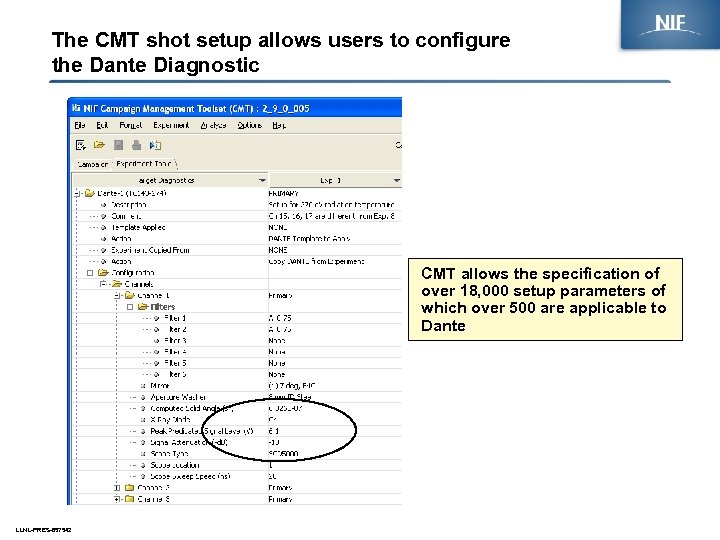
Task: Click the bullet icon beside Comment
Action: point(103,216)
